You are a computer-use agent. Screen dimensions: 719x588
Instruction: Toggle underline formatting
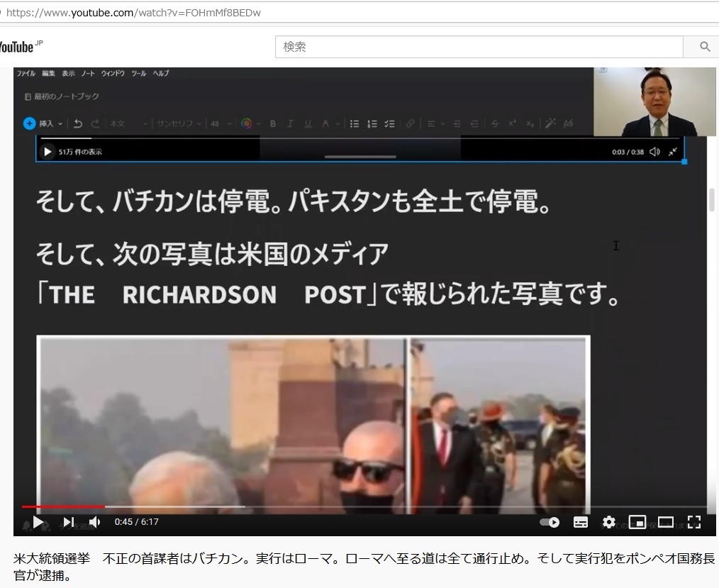click(x=308, y=123)
